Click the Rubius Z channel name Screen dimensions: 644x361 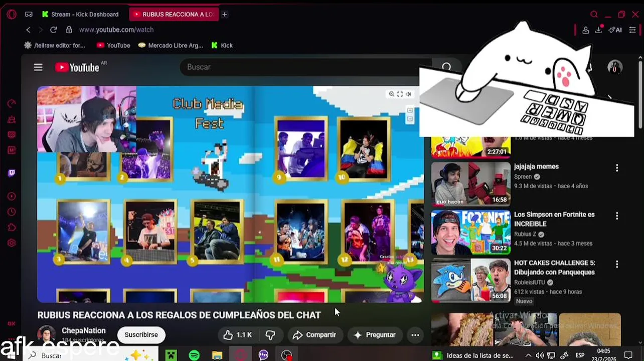[x=525, y=234]
